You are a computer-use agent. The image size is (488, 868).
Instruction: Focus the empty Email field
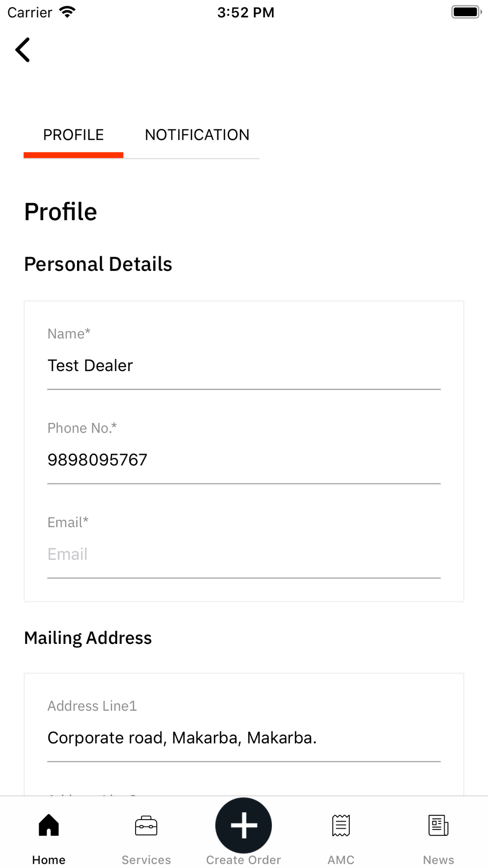click(x=244, y=554)
